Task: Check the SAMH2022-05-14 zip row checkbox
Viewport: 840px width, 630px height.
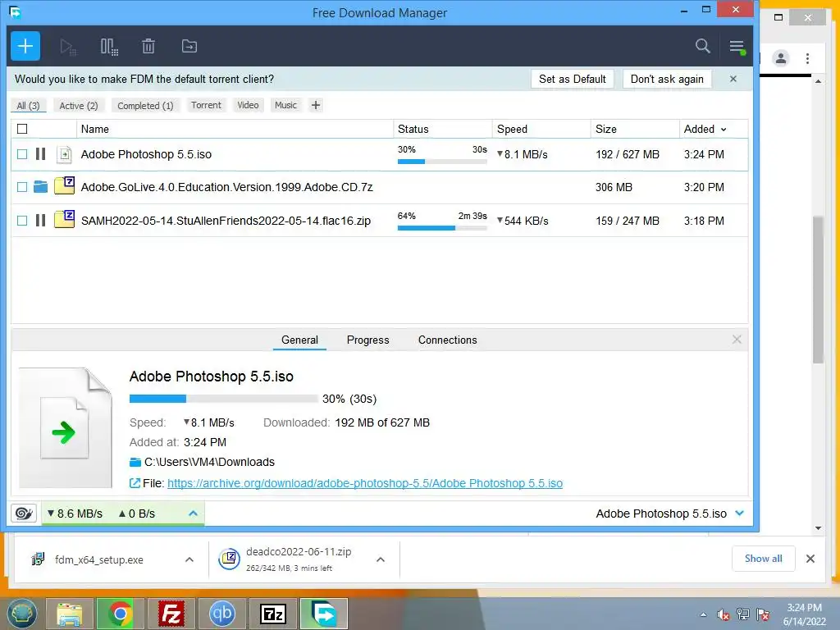Action: point(22,220)
